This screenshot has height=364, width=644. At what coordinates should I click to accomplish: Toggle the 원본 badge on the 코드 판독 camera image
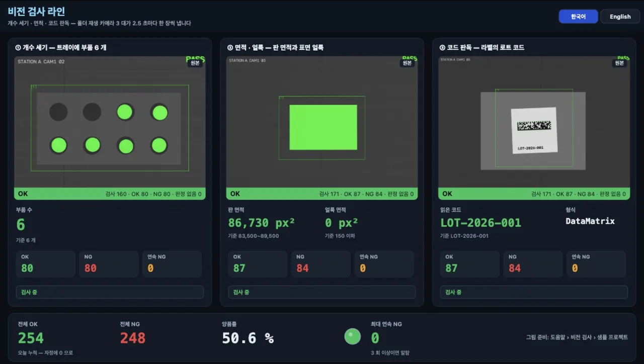click(619, 63)
